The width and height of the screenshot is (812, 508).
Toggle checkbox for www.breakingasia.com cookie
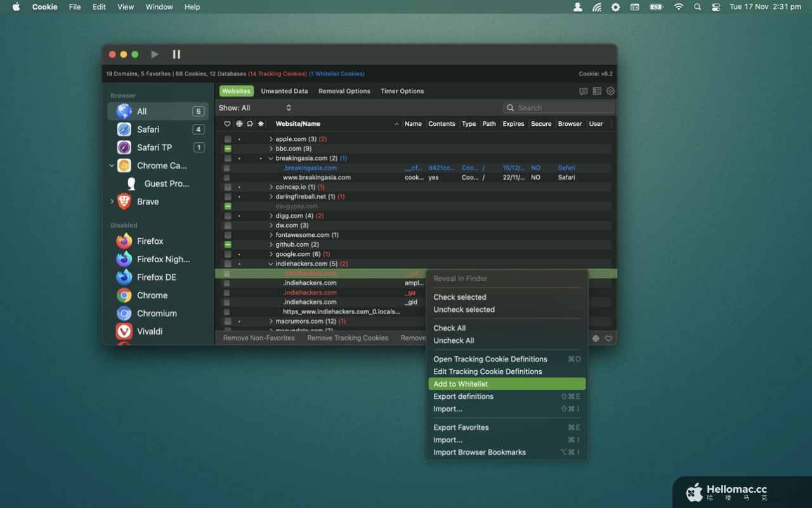(x=226, y=178)
